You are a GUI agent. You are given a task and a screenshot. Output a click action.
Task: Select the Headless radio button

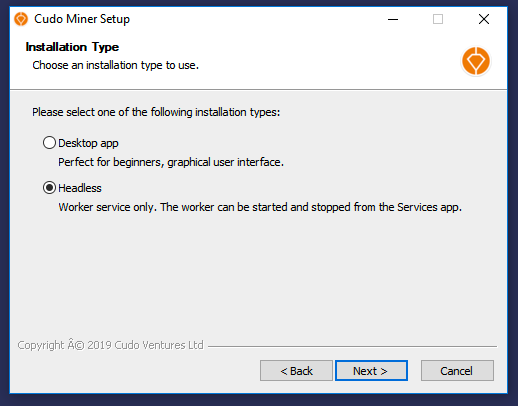click(49, 188)
